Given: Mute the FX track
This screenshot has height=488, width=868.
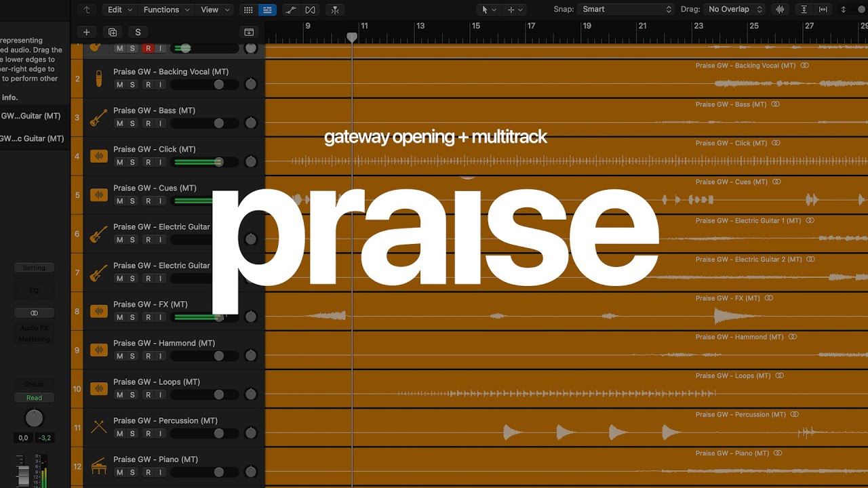Looking at the screenshot, I should point(120,317).
